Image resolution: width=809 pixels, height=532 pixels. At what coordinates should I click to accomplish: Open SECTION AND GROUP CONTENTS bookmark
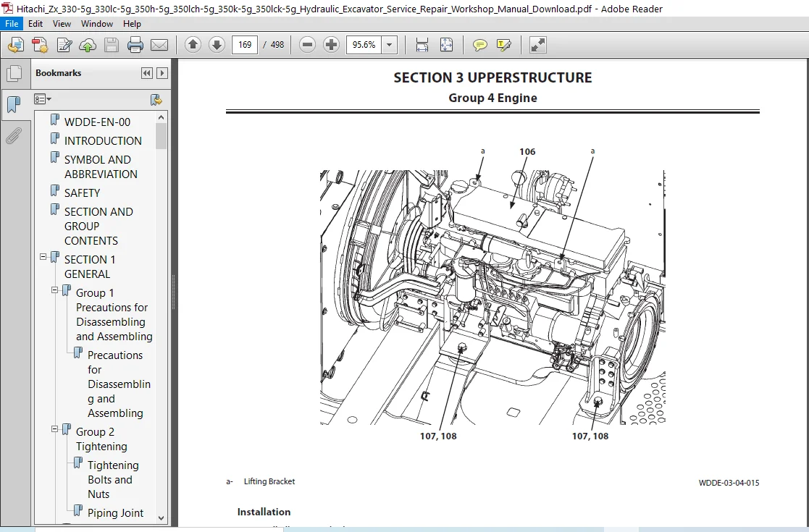[x=98, y=227]
